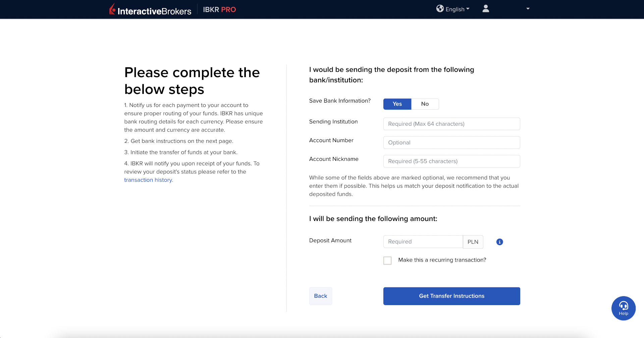Expand the account dropdown arrow in header
Screen dimensions: 644x338
coord(528,9)
